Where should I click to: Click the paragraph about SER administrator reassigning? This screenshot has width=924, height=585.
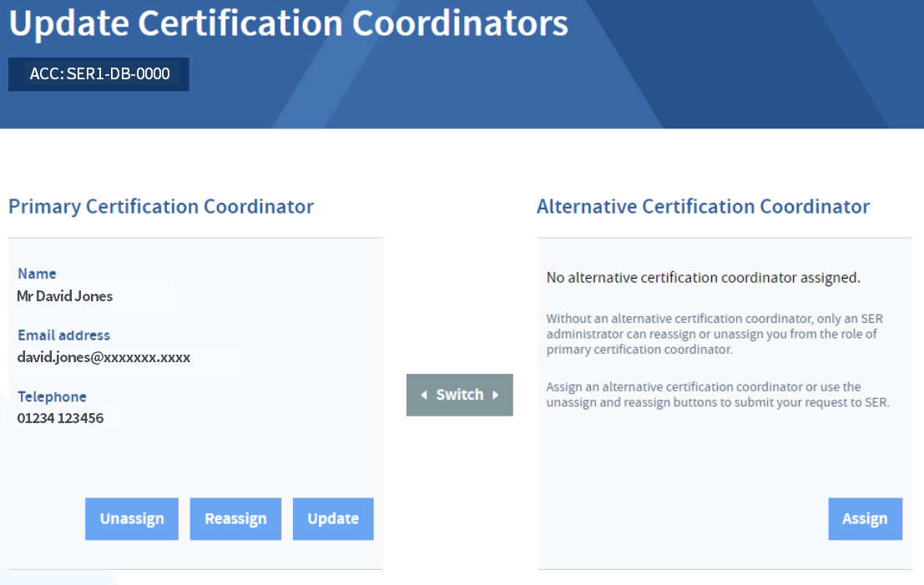[714, 334]
